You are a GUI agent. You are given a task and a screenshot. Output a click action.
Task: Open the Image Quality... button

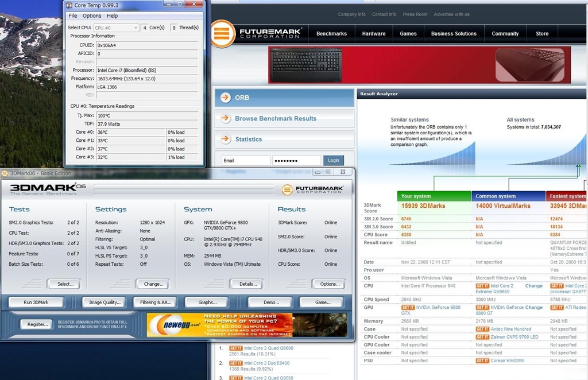(105, 302)
